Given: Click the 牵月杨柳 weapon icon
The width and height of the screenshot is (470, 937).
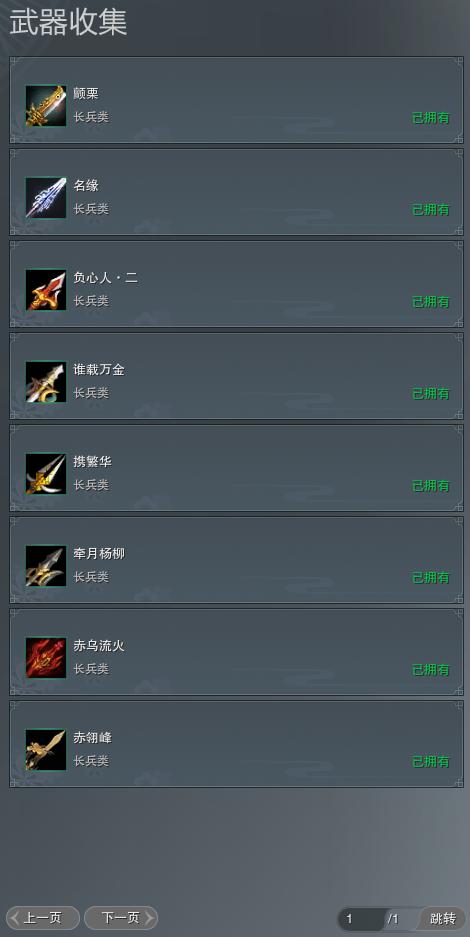Looking at the screenshot, I should [46, 566].
